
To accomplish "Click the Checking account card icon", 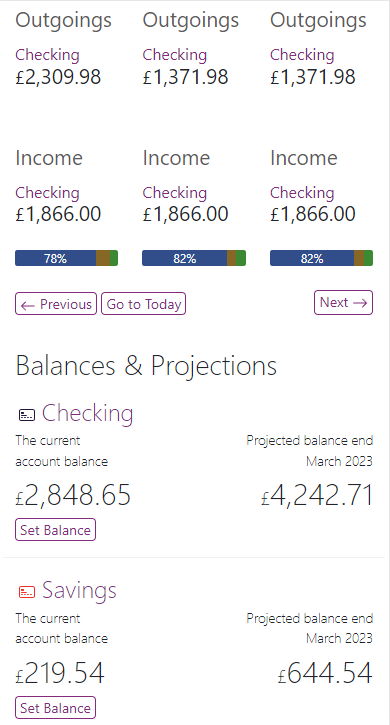I will pyautogui.click(x=26, y=415).
